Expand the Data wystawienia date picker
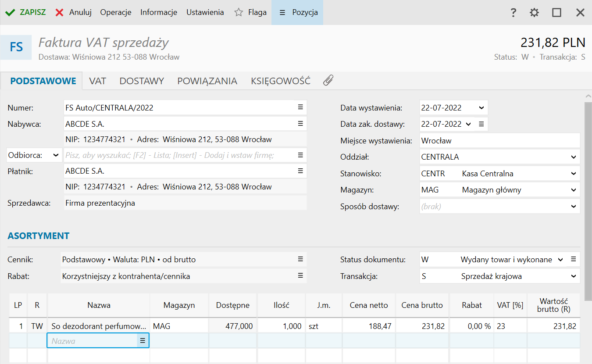The height and width of the screenshot is (364, 592). pos(481,107)
